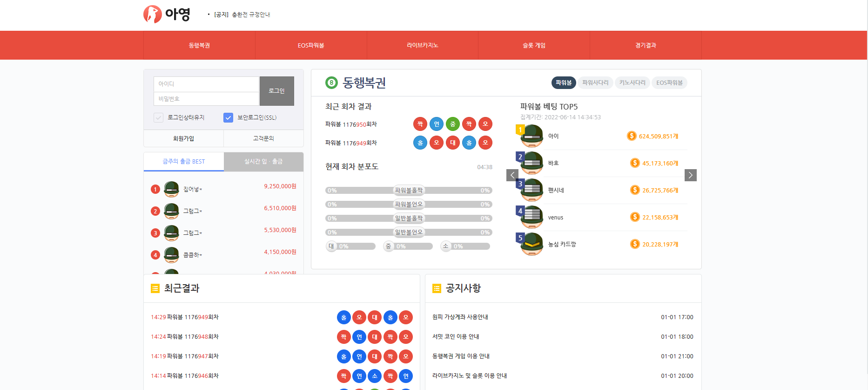Open the 14:14 파워볼 1176946회차 result row
Screen dimensions: 868x390
(x=282, y=376)
